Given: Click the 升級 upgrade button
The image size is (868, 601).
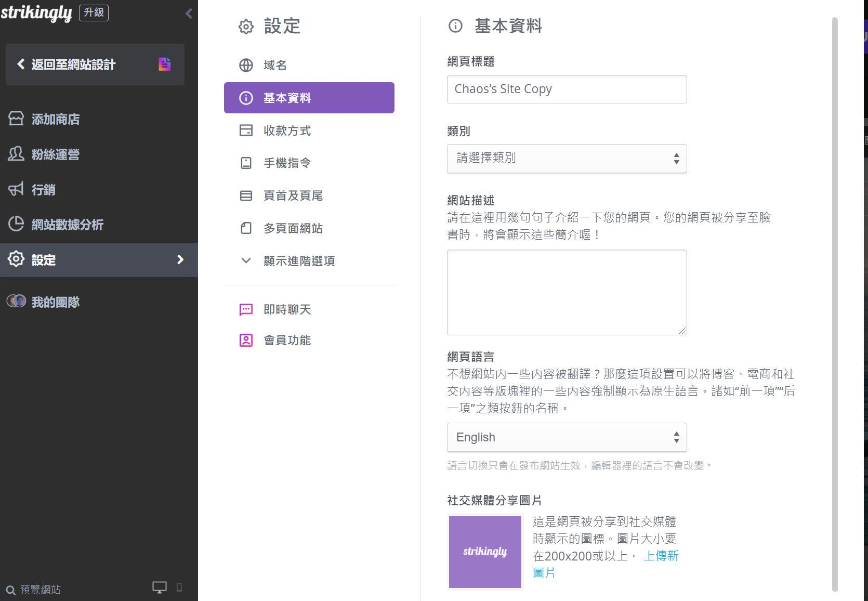Looking at the screenshot, I should point(93,12).
